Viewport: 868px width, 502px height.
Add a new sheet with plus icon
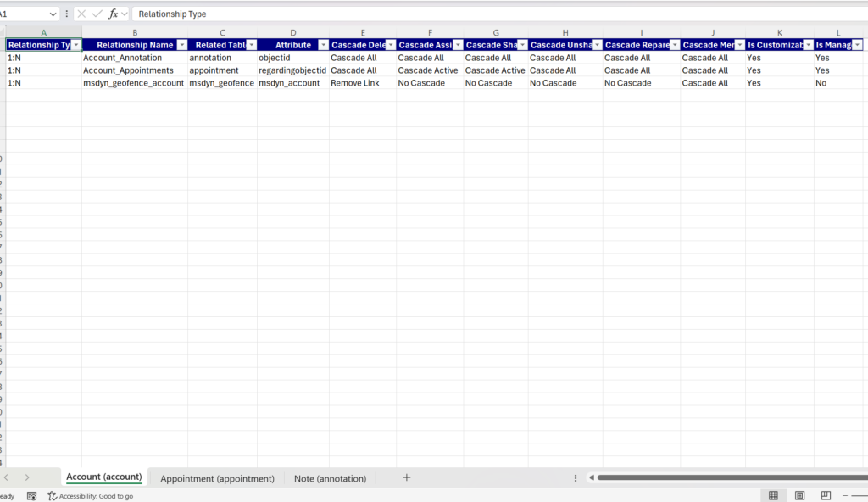406,478
